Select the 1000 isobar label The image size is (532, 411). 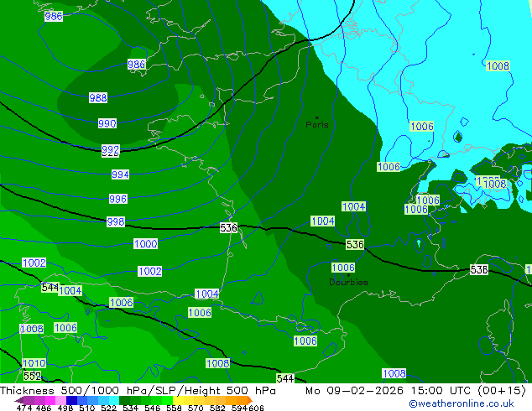(x=145, y=243)
